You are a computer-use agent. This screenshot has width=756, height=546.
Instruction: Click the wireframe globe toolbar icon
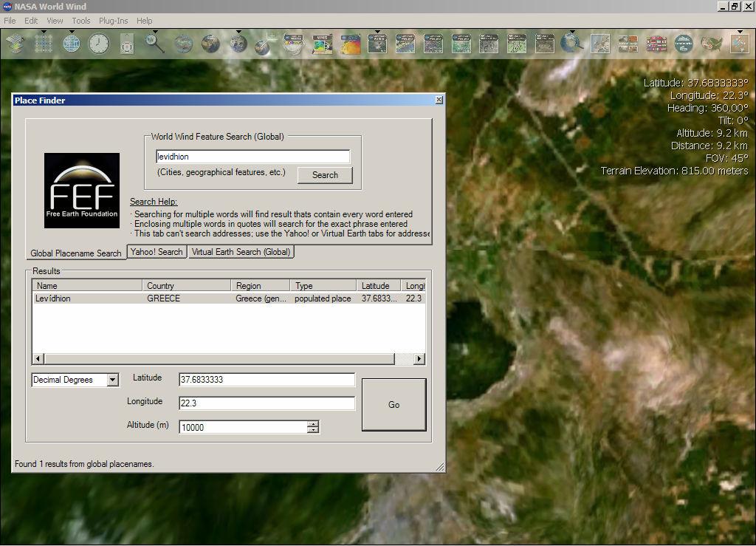72,44
